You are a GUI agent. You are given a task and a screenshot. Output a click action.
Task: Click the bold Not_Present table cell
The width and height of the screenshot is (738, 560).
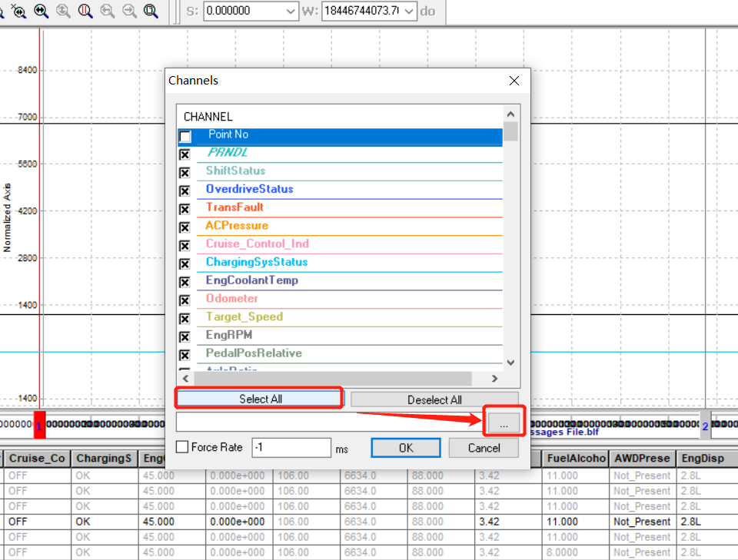pyautogui.click(x=642, y=522)
